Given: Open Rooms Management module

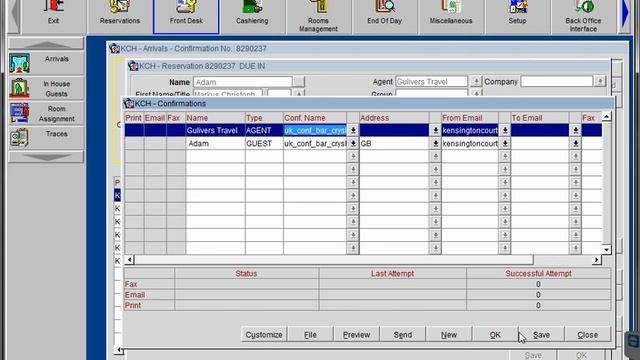Looking at the screenshot, I should point(318,16).
